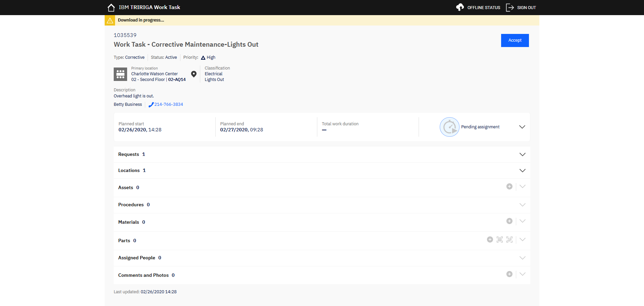The image size is (644, 306).
Task: Click the Sign Out arrow icon
Action: [x=510, y=7]
